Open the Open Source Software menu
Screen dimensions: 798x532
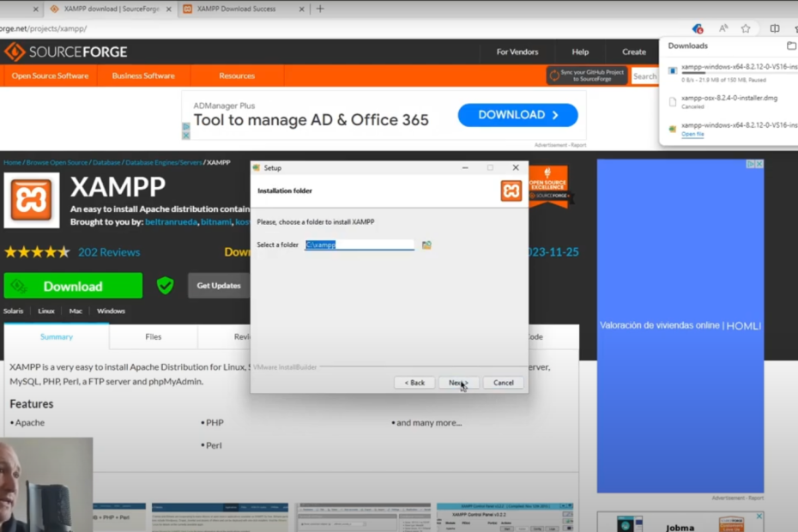50,76
